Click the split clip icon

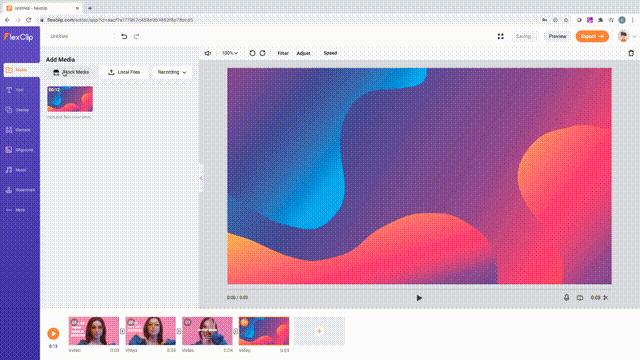(580, 298)
